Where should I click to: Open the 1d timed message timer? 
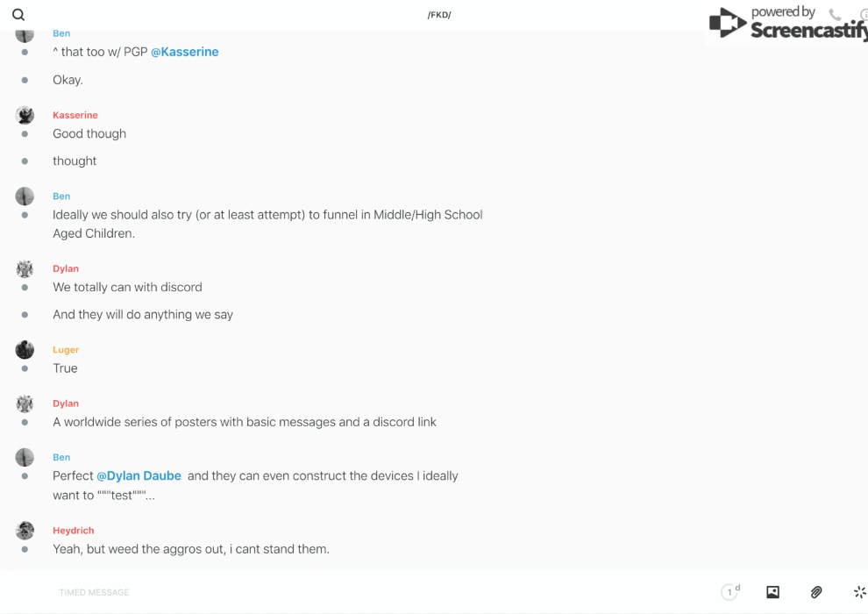[730, 592]
